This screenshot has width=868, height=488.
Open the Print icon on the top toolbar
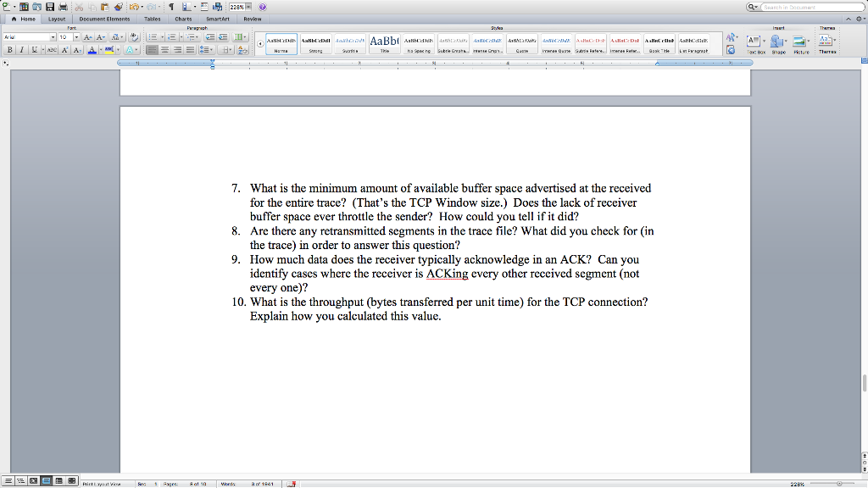click(62, 6)
